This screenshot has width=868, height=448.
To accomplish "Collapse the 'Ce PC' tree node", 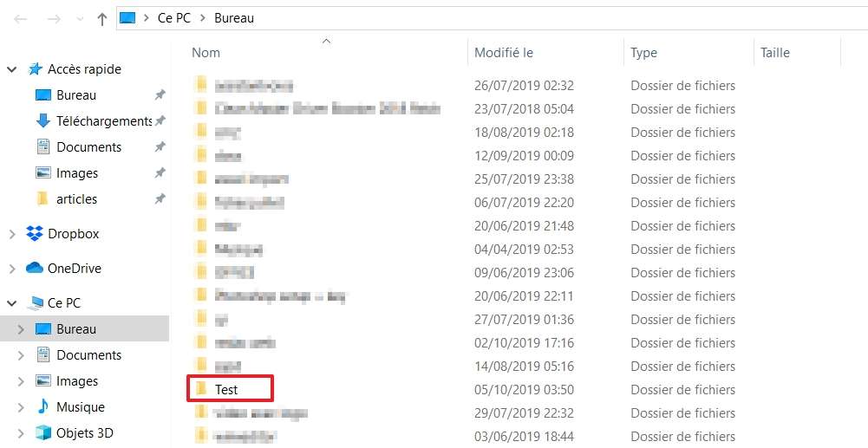I will click(11, 303).
